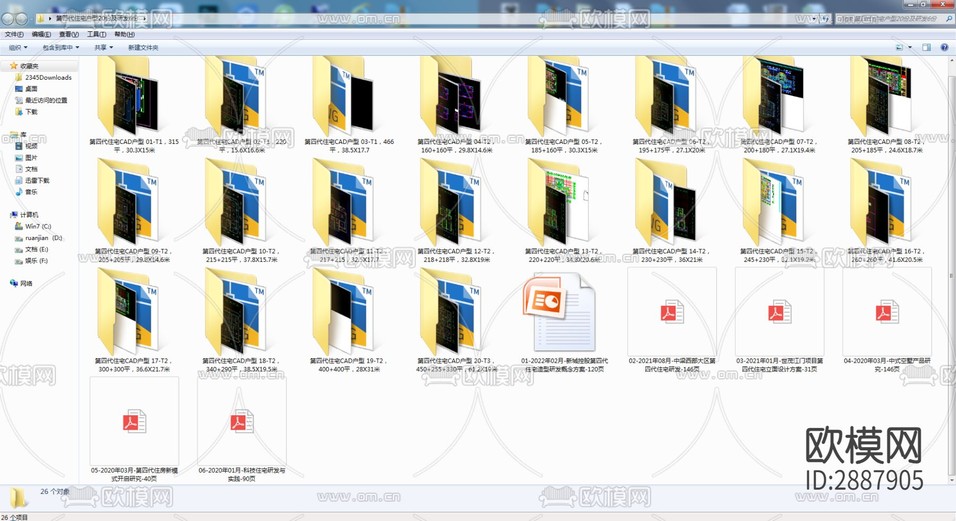This screenshot has width=956, height=521.
Task: Open folder CAD户型 08-T2 205+185平
Action: pos(887,104)
